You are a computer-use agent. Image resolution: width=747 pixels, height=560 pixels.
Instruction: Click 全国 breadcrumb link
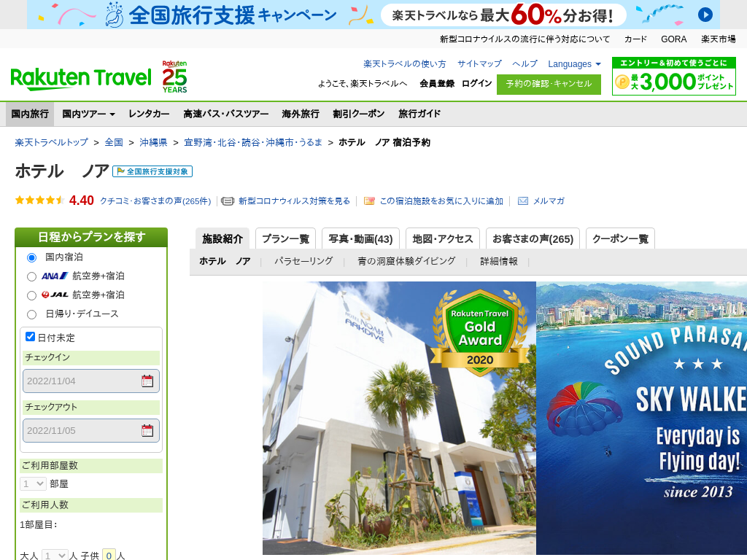(x=114, y=142)
